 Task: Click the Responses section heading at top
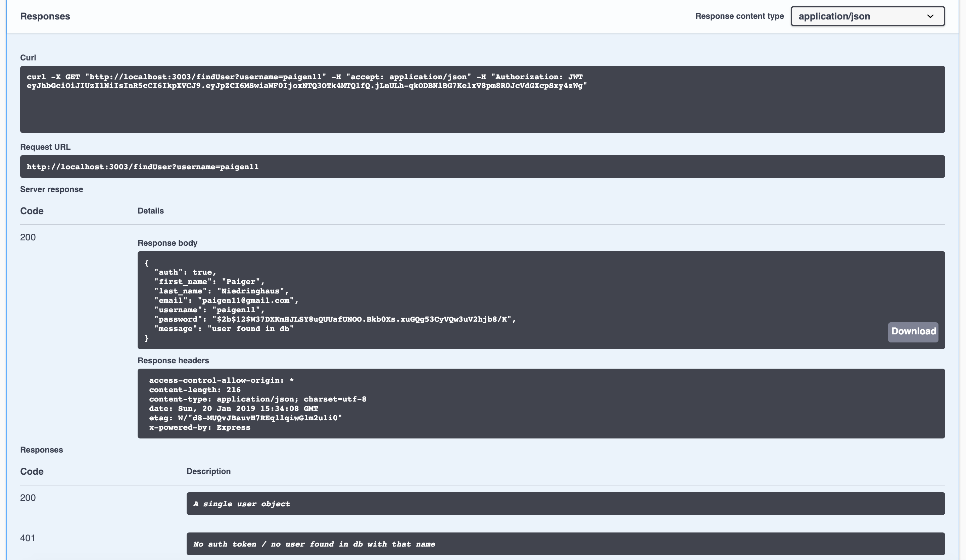click(x=45, y=16)
